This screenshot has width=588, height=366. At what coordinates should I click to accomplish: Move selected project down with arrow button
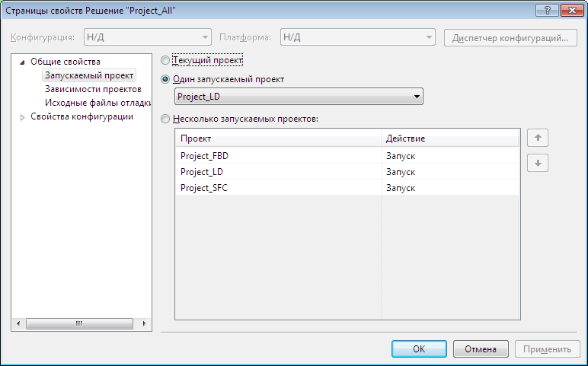coord(538,163)
